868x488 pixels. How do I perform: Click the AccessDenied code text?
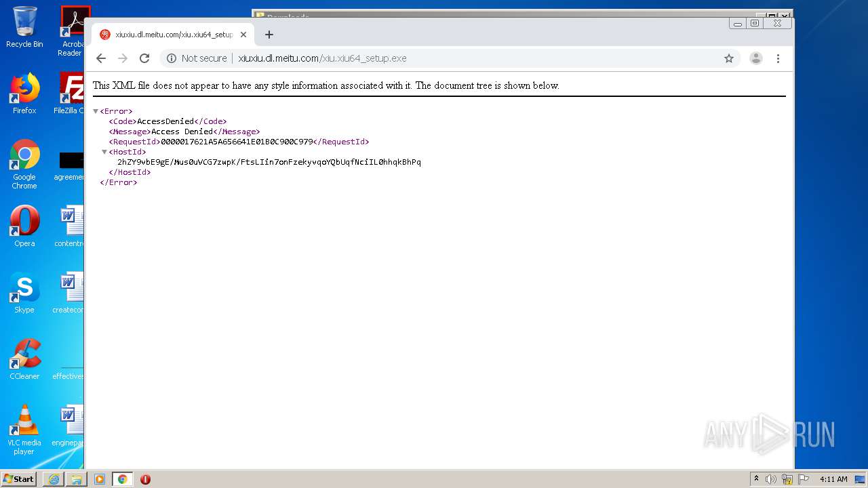click(x=165, y=121)
